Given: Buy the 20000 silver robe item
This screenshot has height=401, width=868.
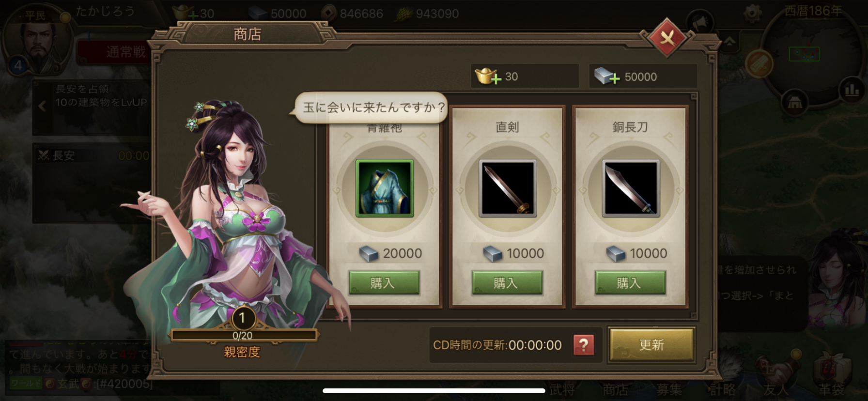Looking at the screenshot, I should (384, 283).
